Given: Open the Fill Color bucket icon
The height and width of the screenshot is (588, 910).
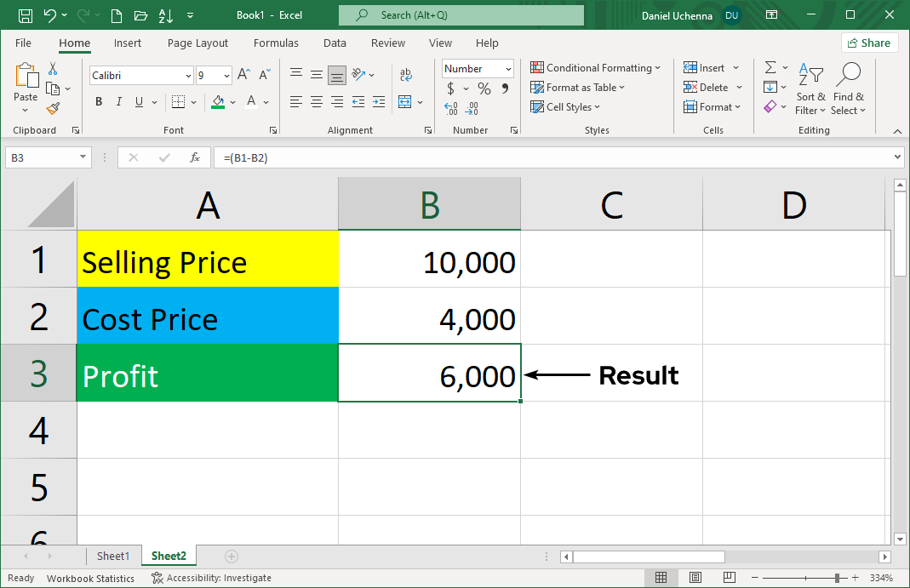Looking at the screenshot, I should click(x=218, y=101).
